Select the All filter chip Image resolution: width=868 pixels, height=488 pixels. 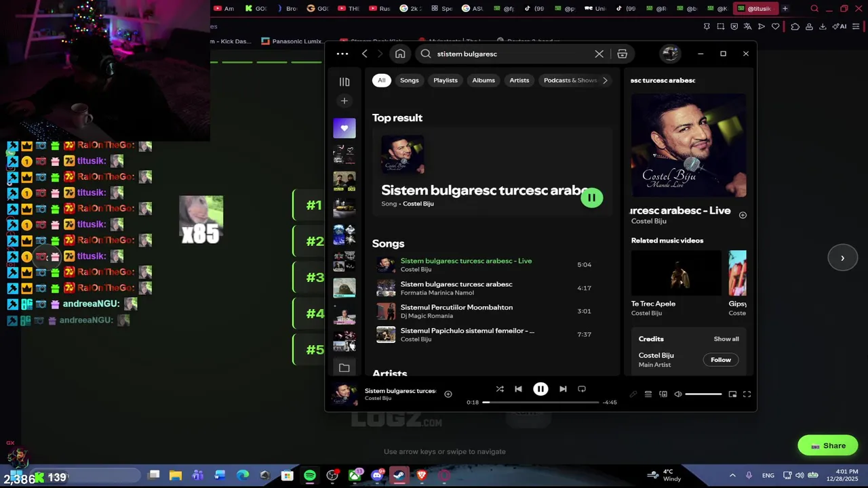coord(382,80)
